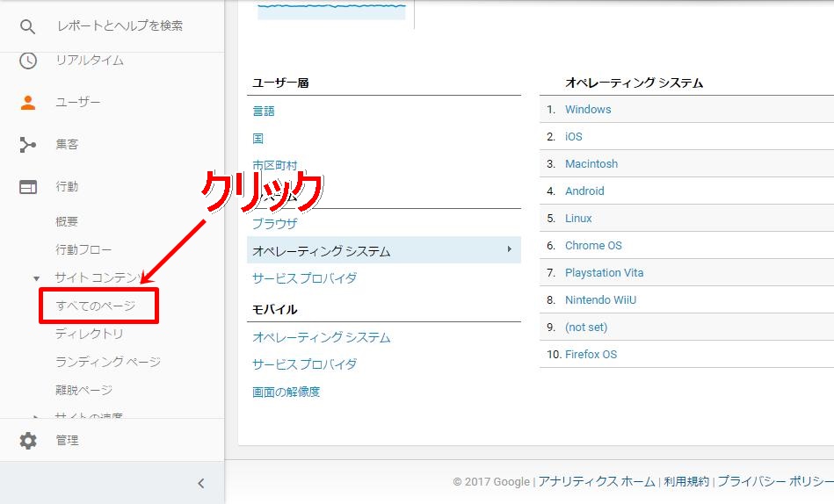Image resolution: width=834 pixels, height=504 pixels.
Task: Select 概要 under the 行動 section
Action: click(x=67, y=221)
